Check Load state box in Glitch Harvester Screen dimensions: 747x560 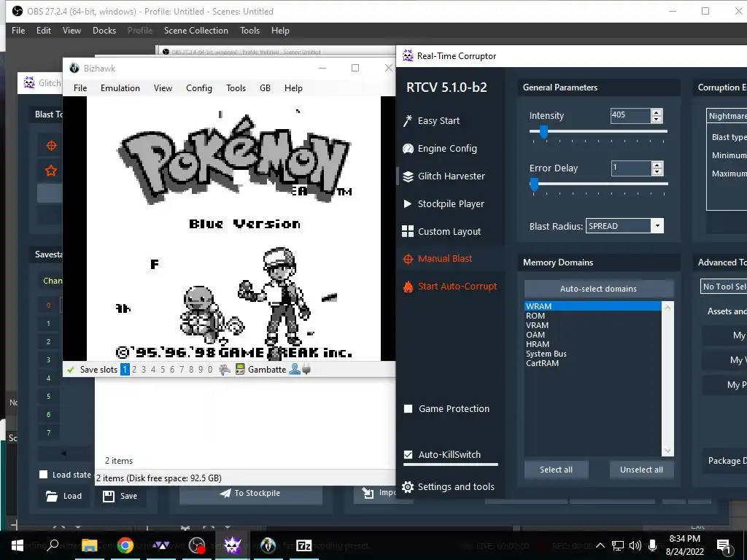(x=43, y=474)
